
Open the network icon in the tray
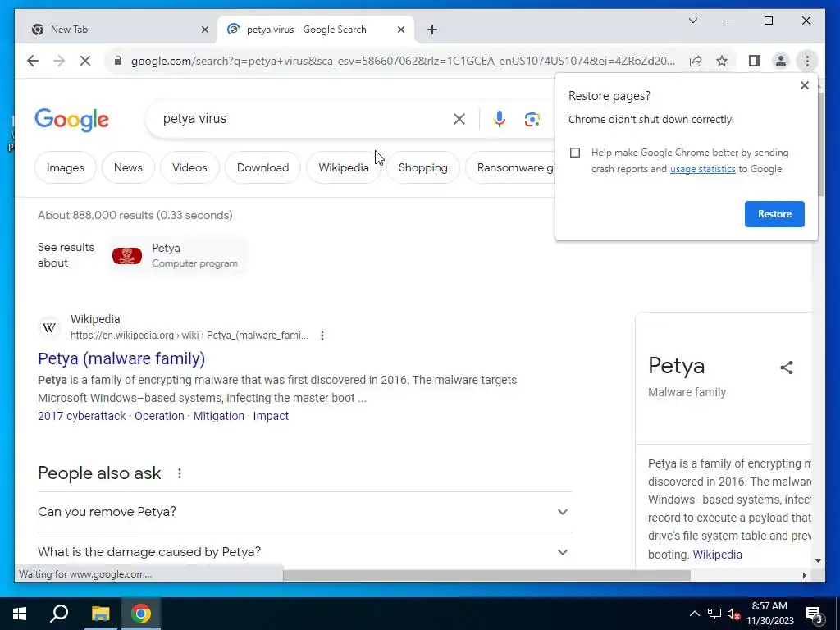pos(714,614)
